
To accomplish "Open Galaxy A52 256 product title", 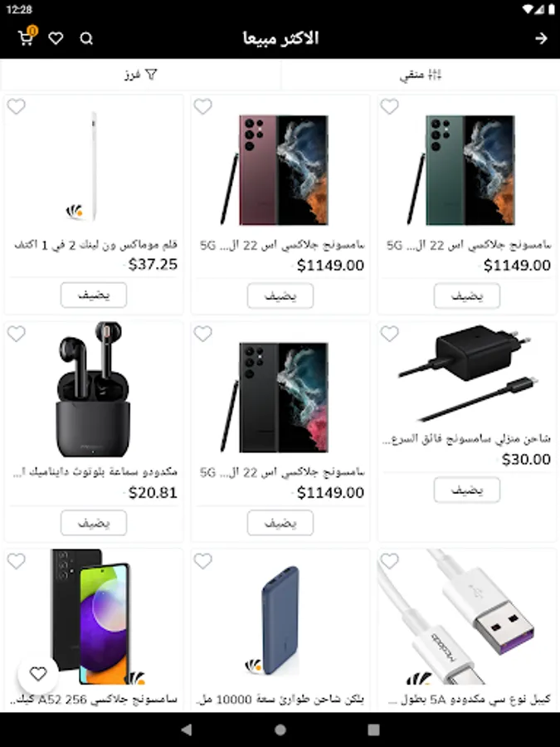I will point(94,700).
